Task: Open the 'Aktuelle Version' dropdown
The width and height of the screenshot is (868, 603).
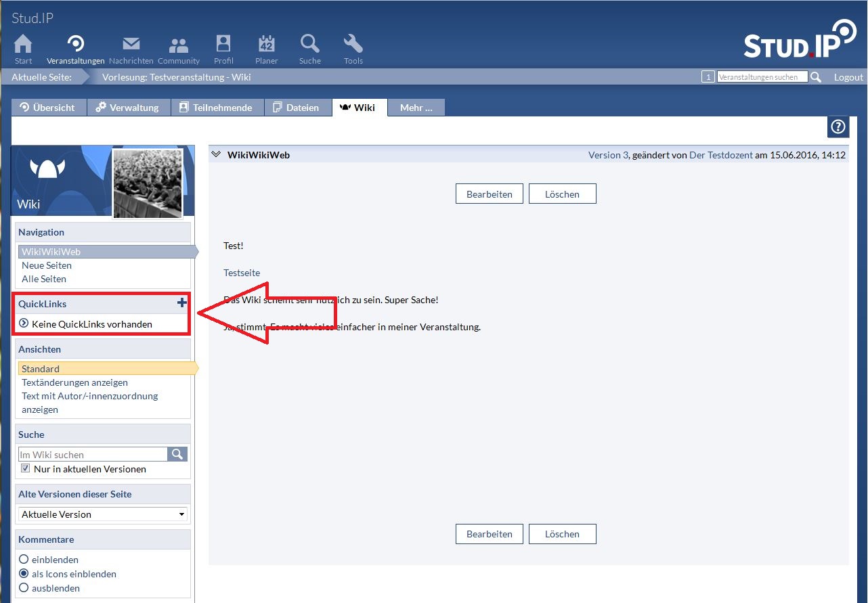Action: click(103, 514)
